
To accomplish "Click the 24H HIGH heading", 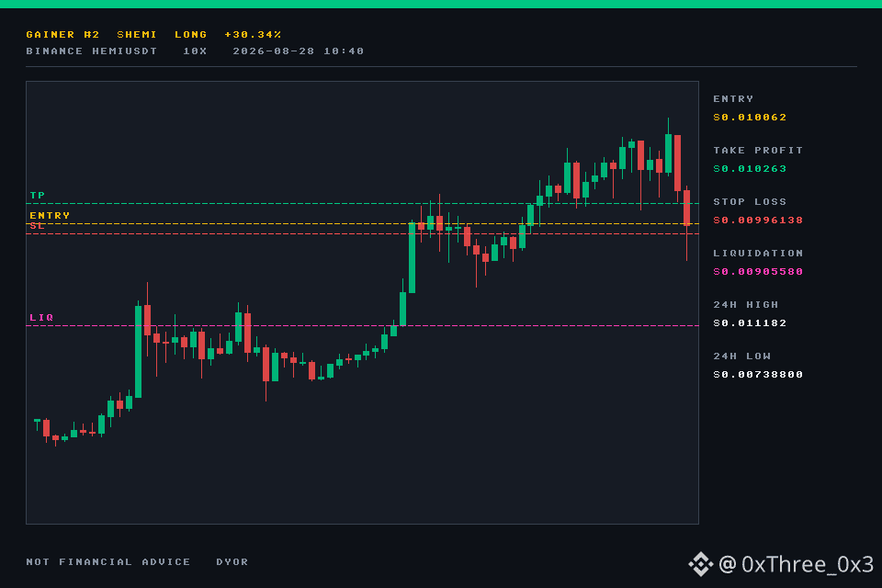I will click(x=746, y=304).
